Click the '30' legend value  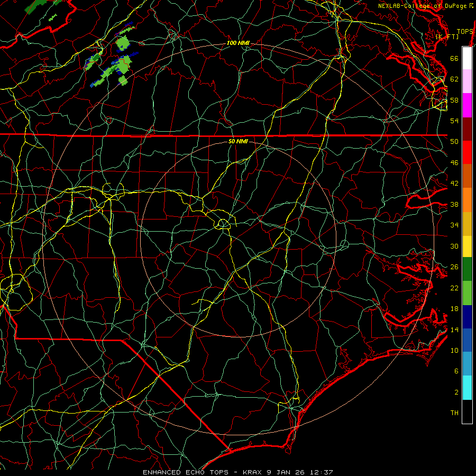[x=454, y=246]
